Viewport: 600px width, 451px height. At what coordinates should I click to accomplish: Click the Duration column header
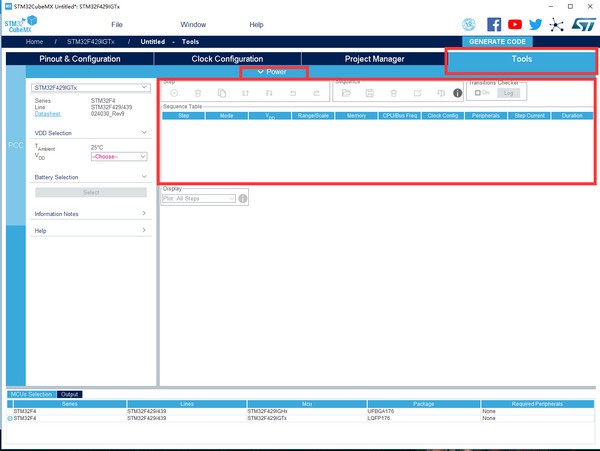572,116
